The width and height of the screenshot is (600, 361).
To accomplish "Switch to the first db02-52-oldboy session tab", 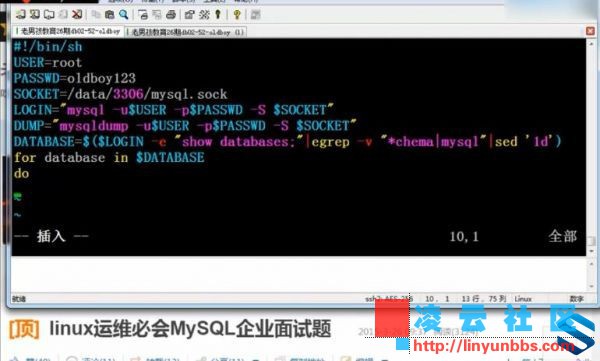I will click(x=68, y=31).
